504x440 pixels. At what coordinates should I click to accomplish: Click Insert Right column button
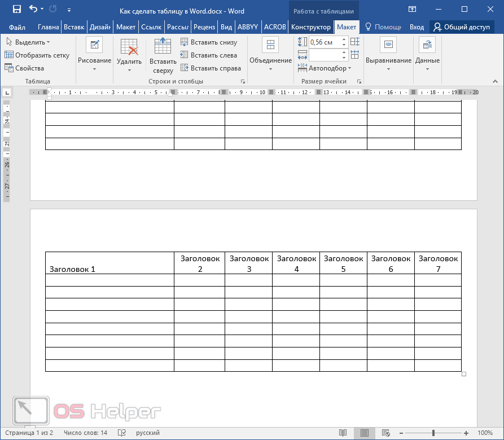tap(211, 68)
